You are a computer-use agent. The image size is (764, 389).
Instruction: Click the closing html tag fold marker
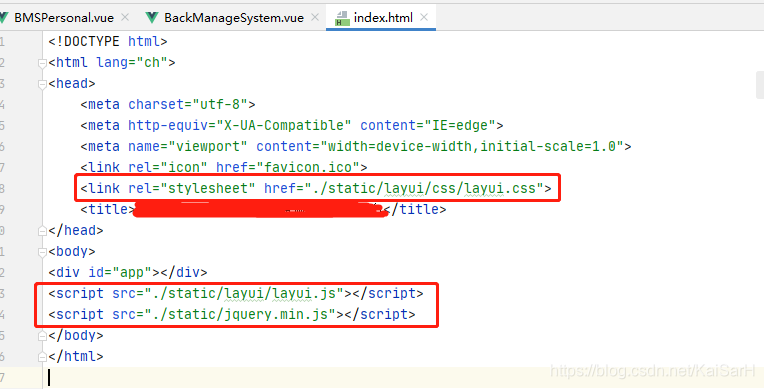tap(42, 357)
